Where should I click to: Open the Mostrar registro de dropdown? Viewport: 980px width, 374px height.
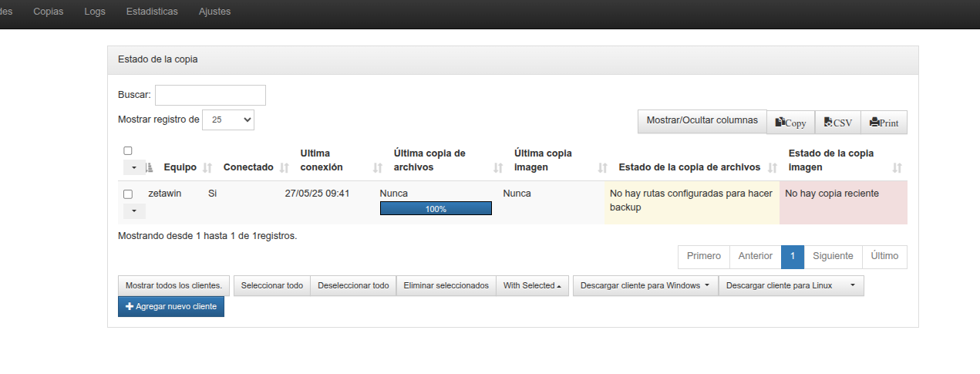(228, 120)
